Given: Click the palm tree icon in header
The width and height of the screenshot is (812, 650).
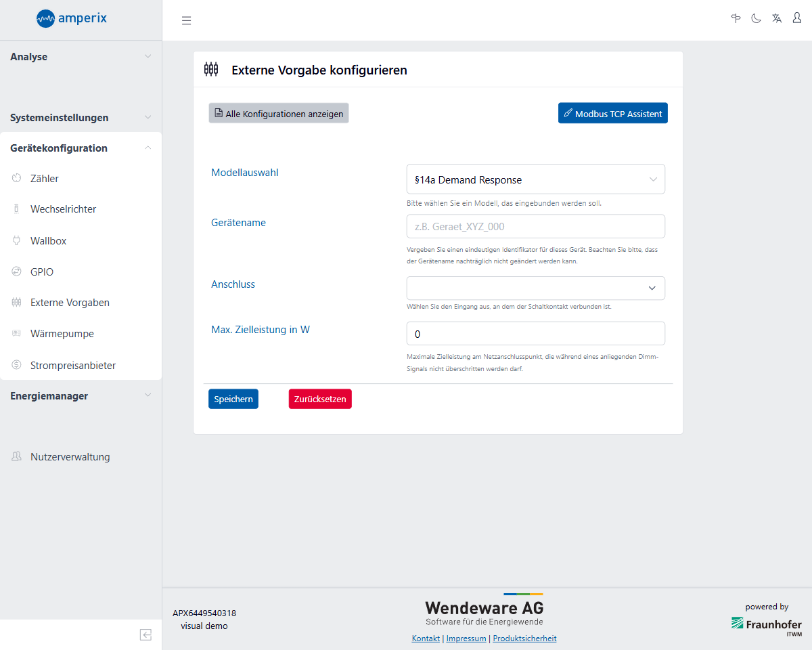Looking at the screenshot, I should [736, 19].
